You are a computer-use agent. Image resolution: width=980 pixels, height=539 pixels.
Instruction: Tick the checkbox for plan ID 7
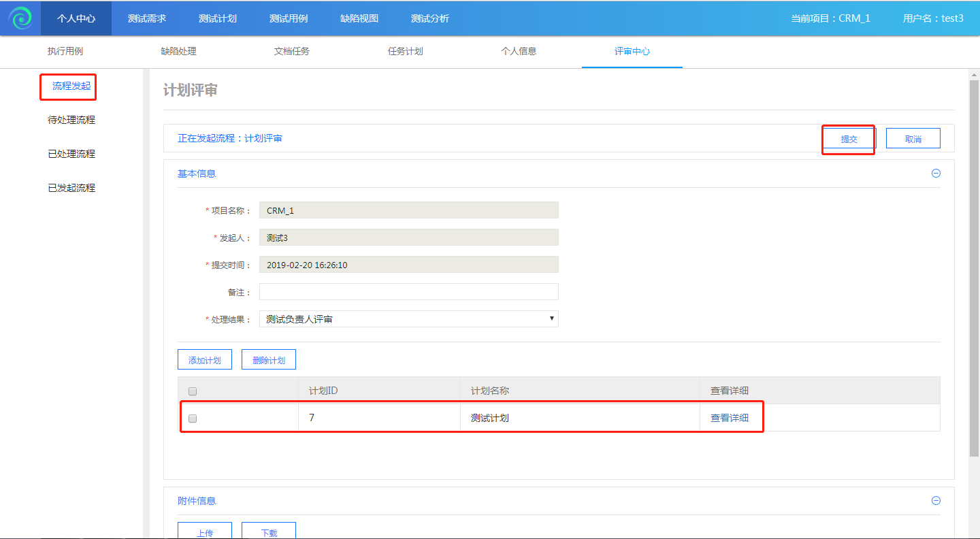click(193, 419)
